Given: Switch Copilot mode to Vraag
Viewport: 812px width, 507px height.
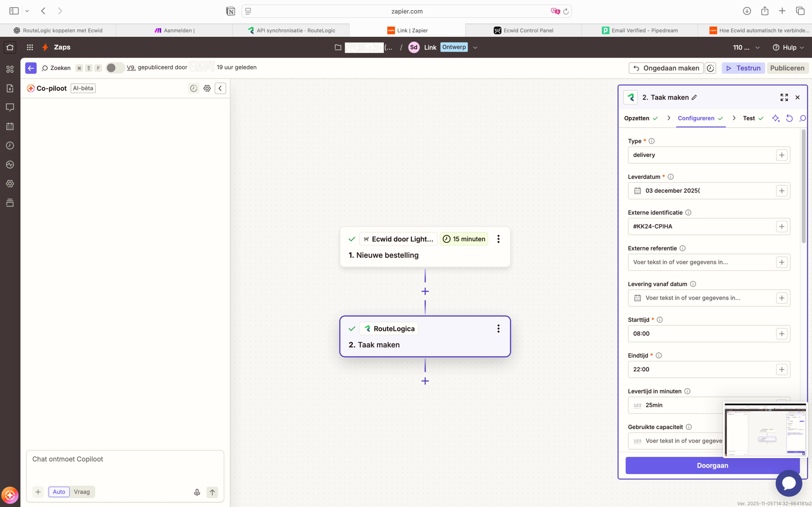Looking at the screenshot, I should coord(82,492).
